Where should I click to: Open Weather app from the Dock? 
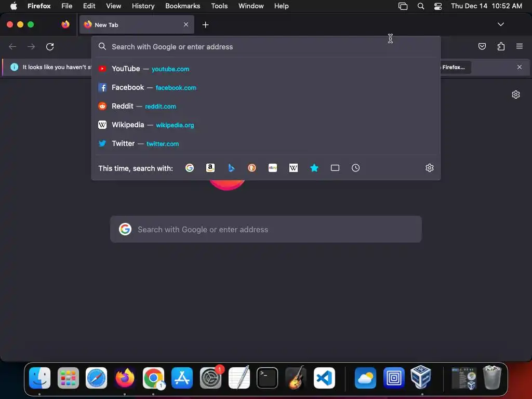point(365,378)
